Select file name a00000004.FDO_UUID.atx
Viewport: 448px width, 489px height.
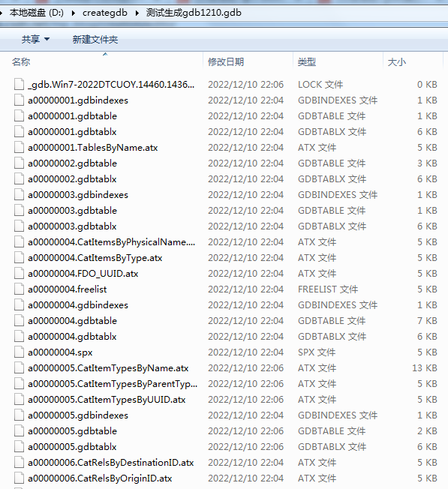click(83, 274)
